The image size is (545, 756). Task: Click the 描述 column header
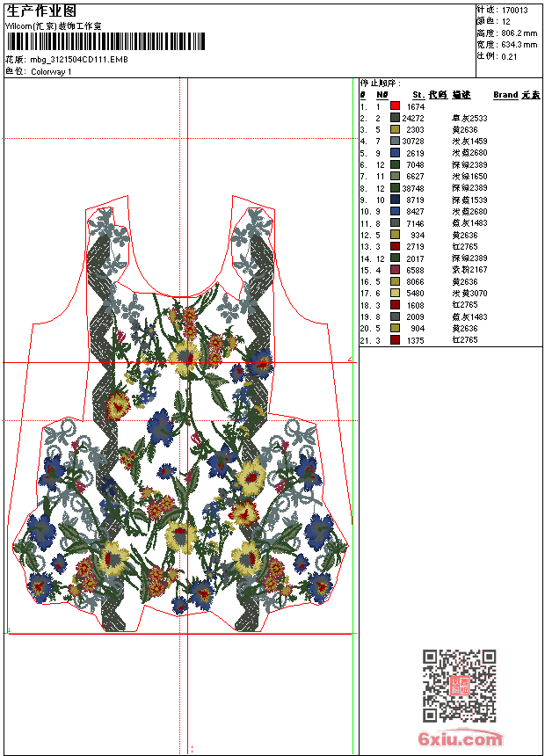click(x=461, y=95)
